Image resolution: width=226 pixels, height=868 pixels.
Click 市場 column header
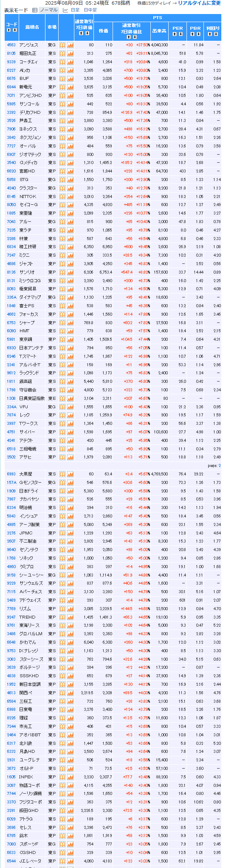[52, 27]
